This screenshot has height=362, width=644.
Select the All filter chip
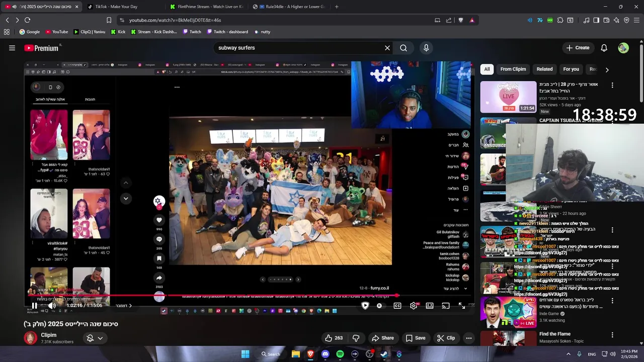tap(487, 69)
